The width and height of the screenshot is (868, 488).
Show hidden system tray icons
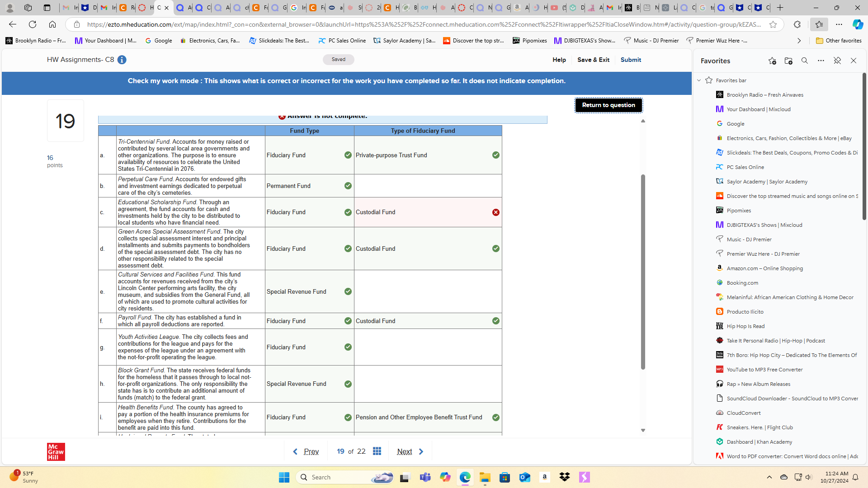769,477
